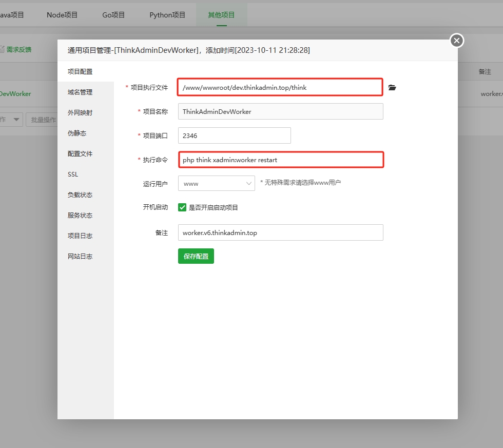Screen dimensions: 503x448
Task: Open the 外网映射 section
Action: pos(86,112)
